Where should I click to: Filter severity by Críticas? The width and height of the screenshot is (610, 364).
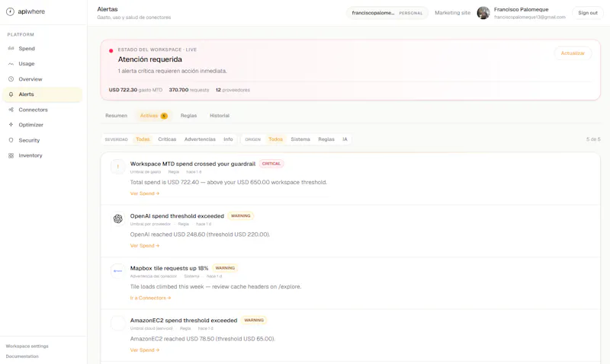(167, 139)
